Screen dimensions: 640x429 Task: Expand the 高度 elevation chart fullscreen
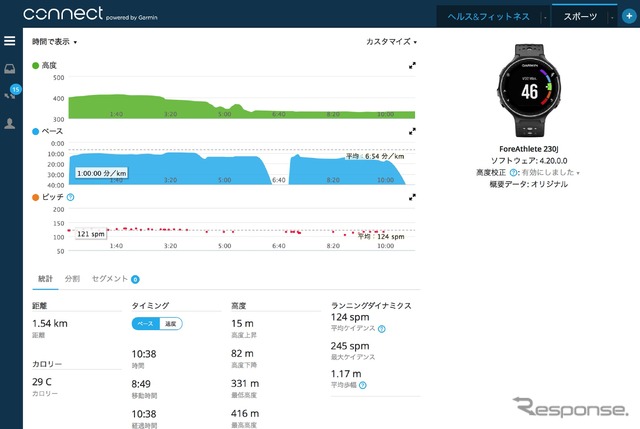point(412,65)
